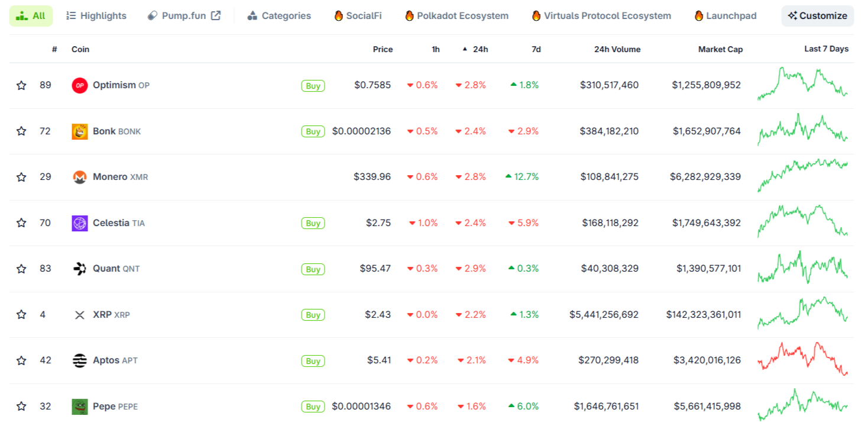Click the Optimism coin logo icon
This screenshot has height=429, width=868.
80,85
